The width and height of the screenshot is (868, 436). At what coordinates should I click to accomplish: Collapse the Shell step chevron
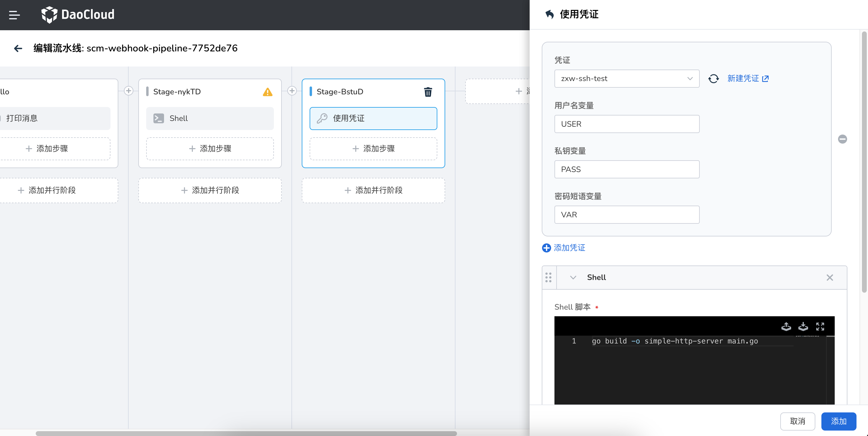pos(573,278)
